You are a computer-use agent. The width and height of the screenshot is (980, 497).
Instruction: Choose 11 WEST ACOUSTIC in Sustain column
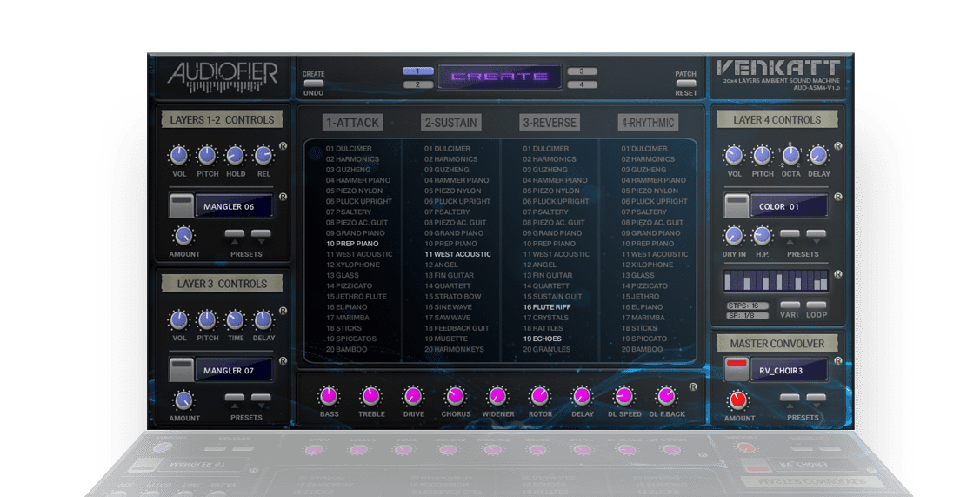click(x=457, y=254)
